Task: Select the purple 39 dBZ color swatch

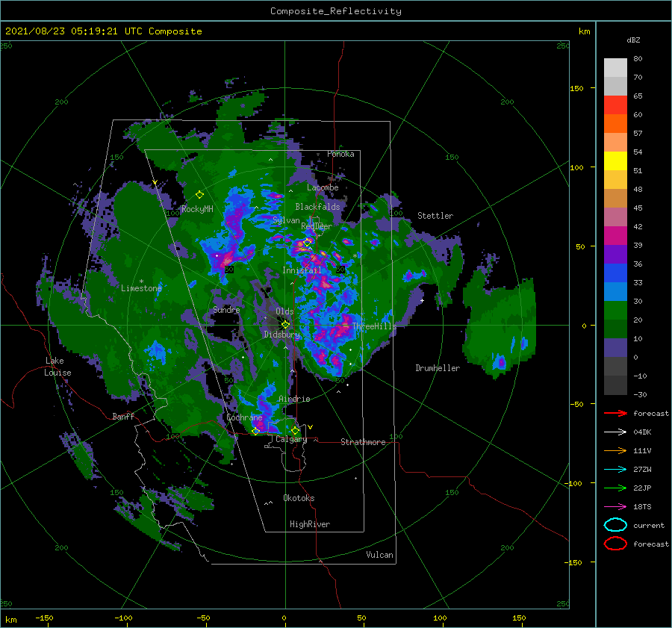Action: tap(615, 255)
